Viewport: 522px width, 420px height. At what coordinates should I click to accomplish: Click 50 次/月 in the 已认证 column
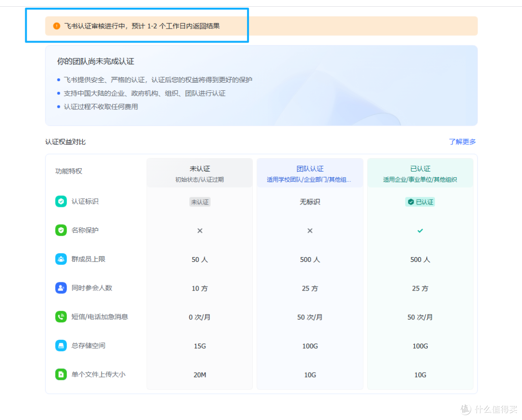point(420,317)
